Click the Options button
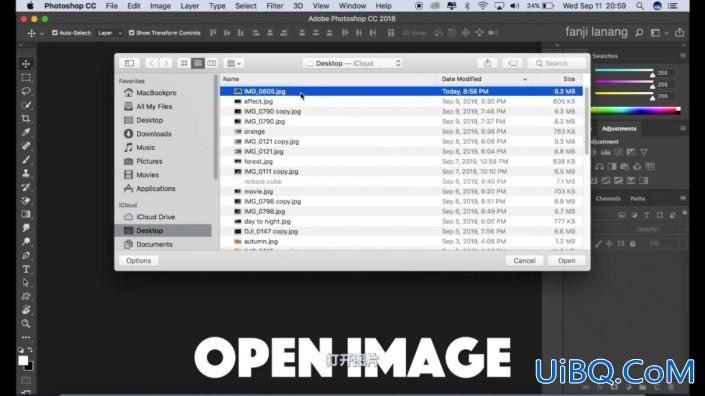Viewport: 705px width, 396px height. [x=138, y=261]
